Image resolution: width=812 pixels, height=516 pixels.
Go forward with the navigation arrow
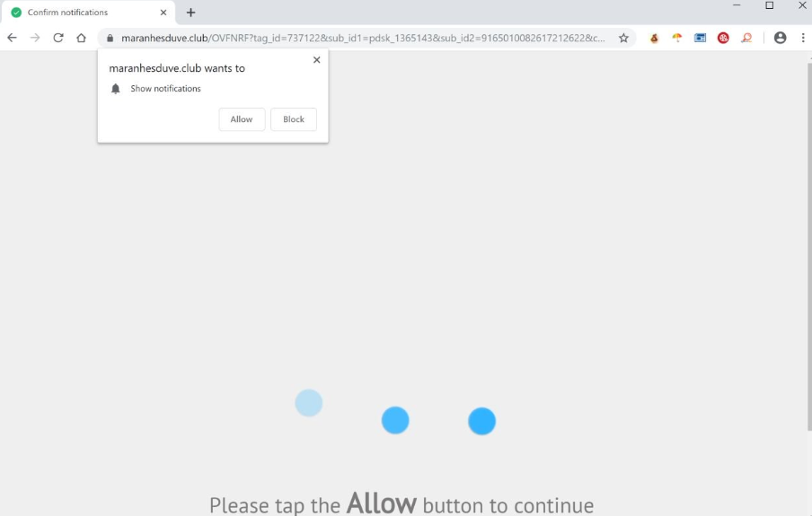coord(35,38)
